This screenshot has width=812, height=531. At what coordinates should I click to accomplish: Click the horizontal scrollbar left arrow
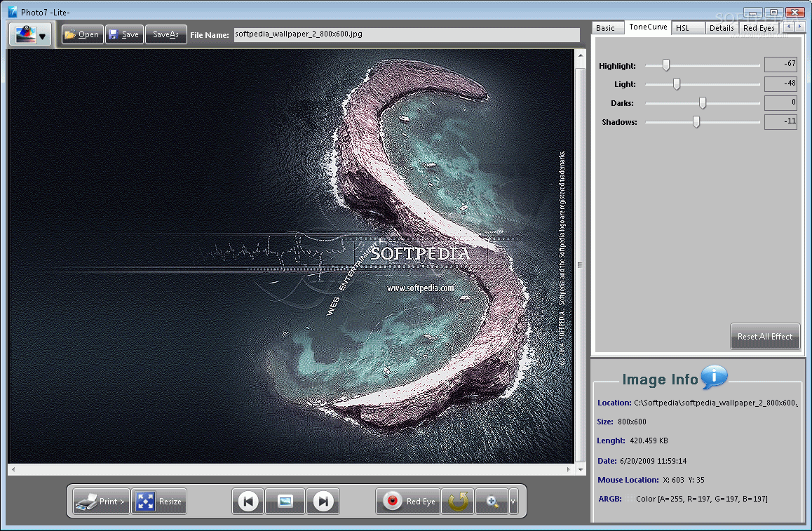point(13,469)
